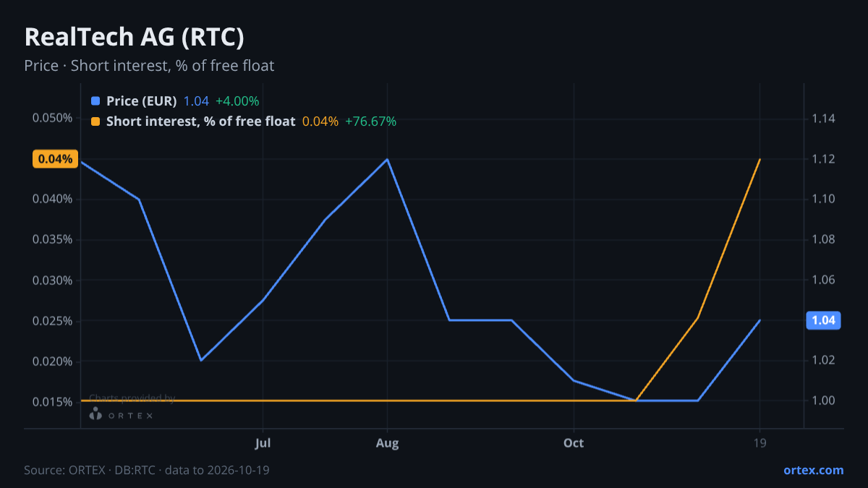Click the 0.025% left axis label
Viewport: 868px width, 488px height.
(x=52, y=321)
